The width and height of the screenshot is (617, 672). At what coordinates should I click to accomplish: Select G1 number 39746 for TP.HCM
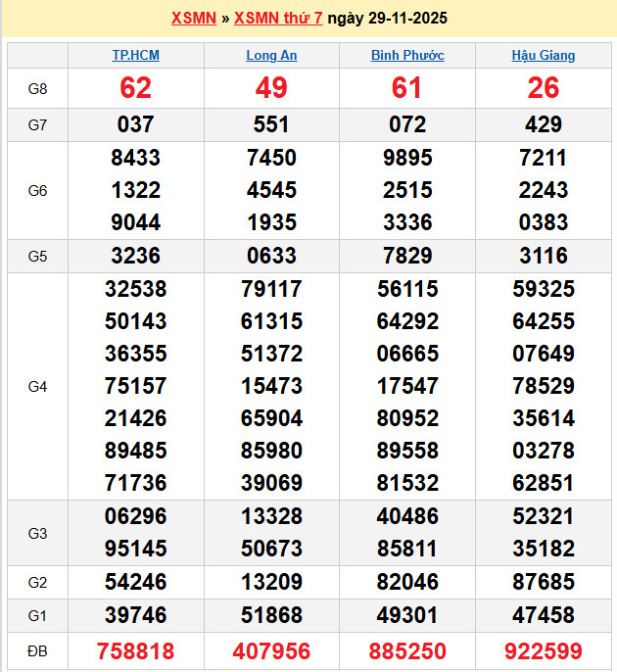click(x=135, y=615)
